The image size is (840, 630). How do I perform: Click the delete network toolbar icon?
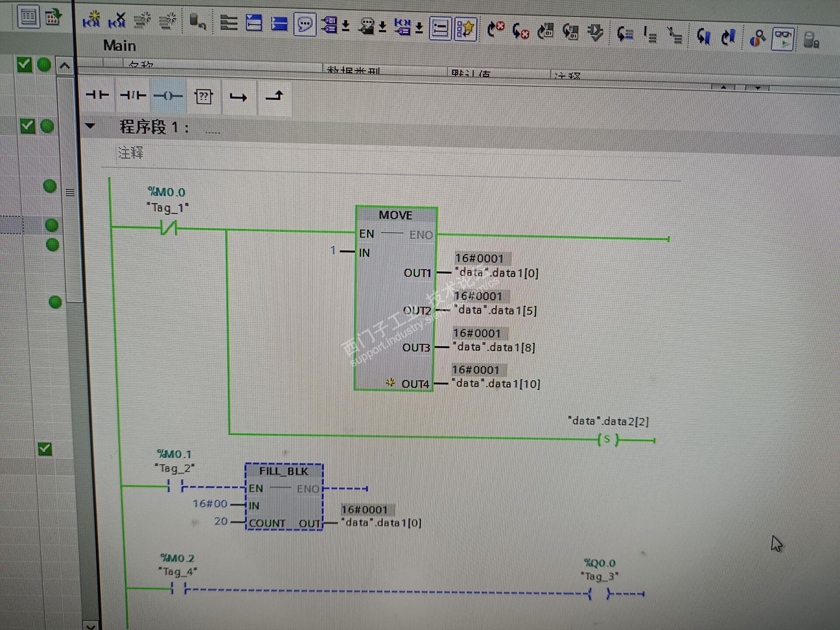click(117, 20)
